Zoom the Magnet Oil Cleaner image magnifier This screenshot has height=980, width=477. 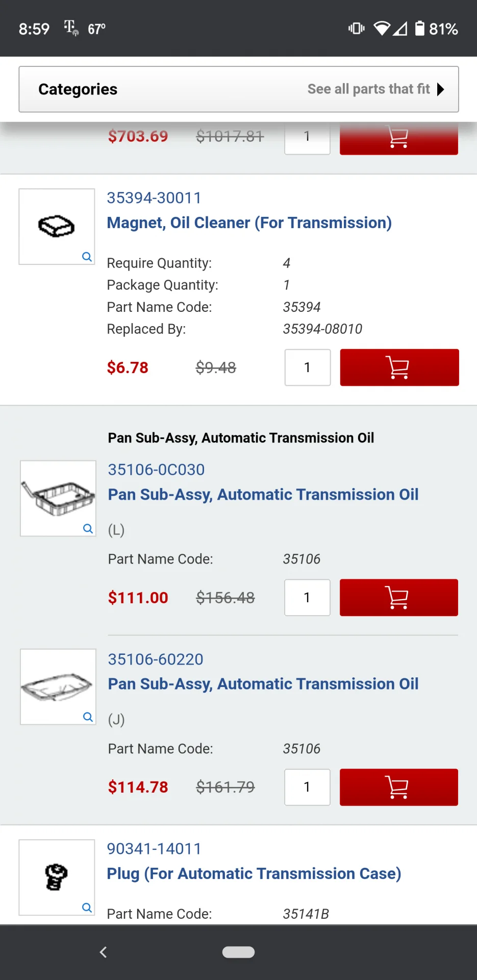pyautogui.click(x=87, y=257)
